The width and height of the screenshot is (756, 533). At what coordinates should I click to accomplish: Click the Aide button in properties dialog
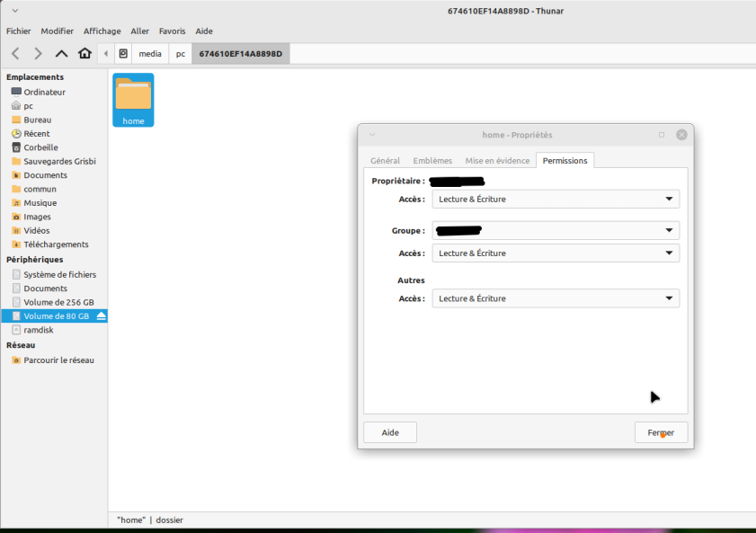point(390,432)
